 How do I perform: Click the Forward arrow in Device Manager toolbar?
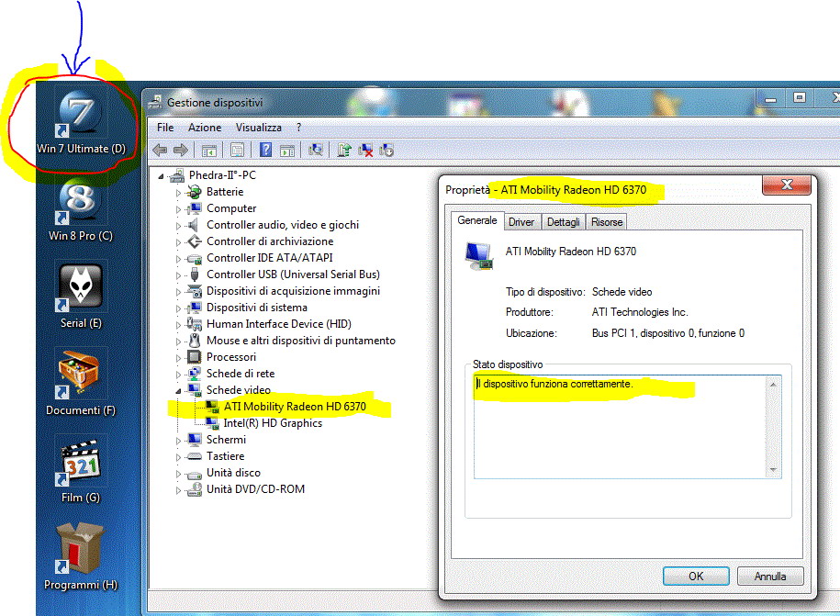(181, 150)
